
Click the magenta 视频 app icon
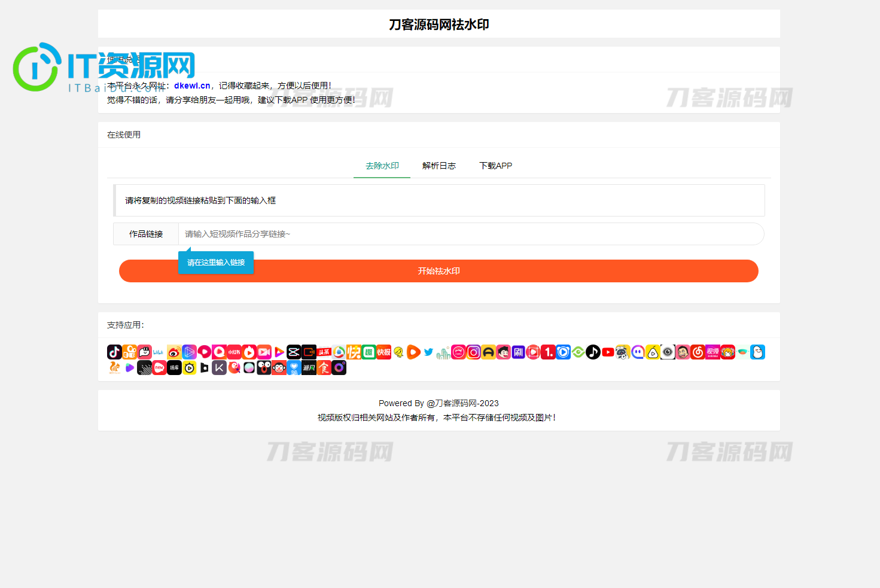pos(712,352)
